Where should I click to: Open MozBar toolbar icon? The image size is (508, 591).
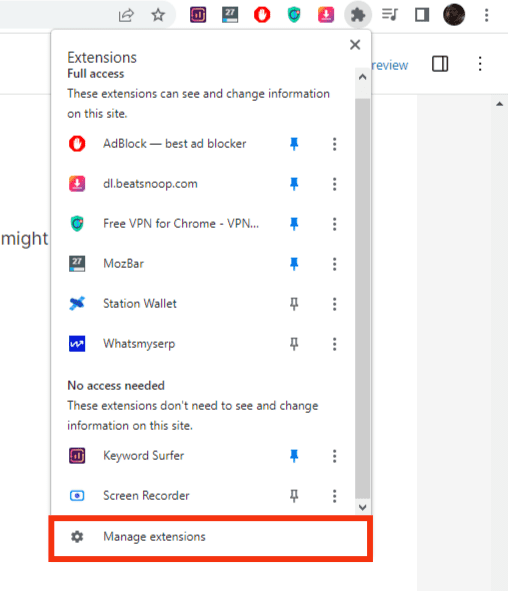point(230,15)
